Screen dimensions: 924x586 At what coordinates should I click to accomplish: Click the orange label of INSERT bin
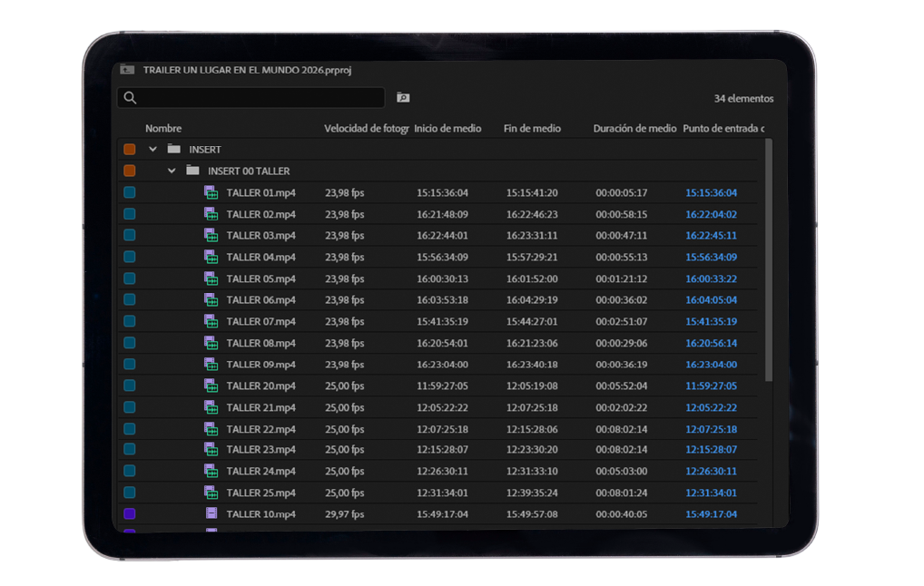129,150
